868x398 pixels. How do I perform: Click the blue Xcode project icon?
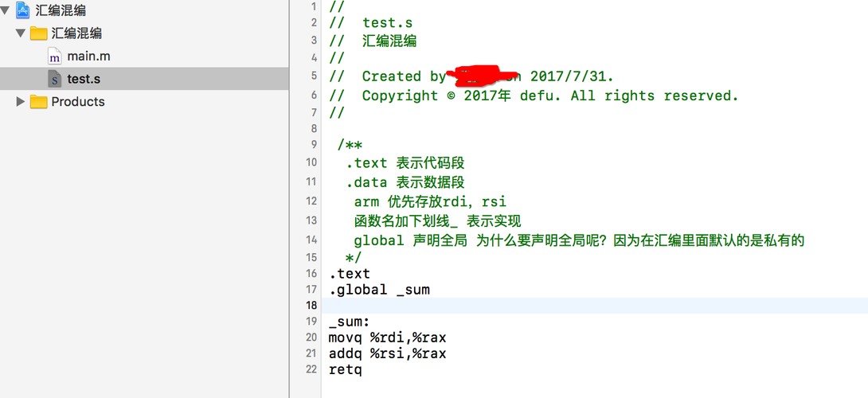tap(23, 10)
